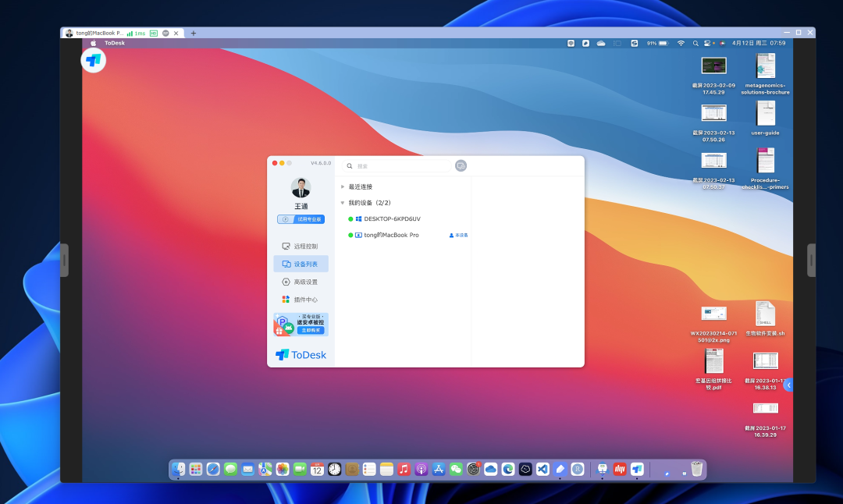Open Notes from the Dock

point(386,469)
